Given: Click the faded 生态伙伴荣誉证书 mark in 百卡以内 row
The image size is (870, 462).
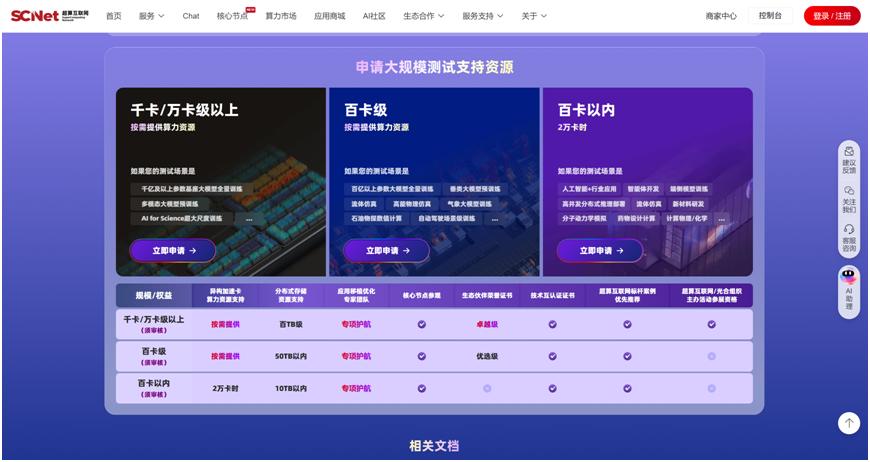Looking at the screenshot, I should [x=487, y=388].
